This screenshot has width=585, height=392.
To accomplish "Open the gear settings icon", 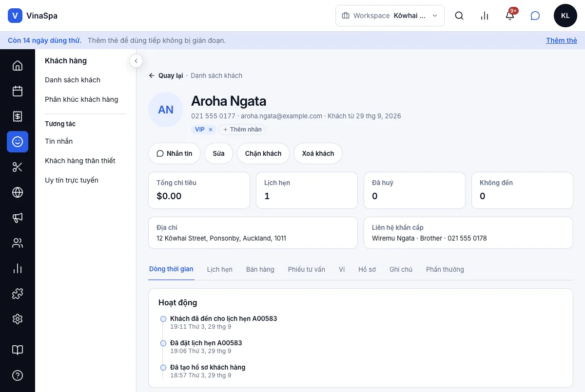I will tap(18, 319).
